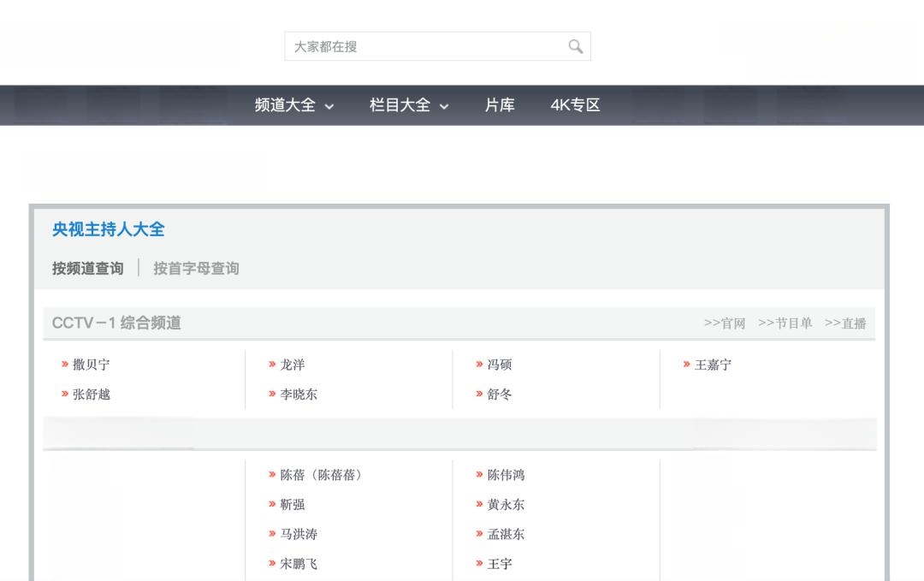Screen dimensions: 924x581
Task: Open host 舒冬's page
Action: 500,394
